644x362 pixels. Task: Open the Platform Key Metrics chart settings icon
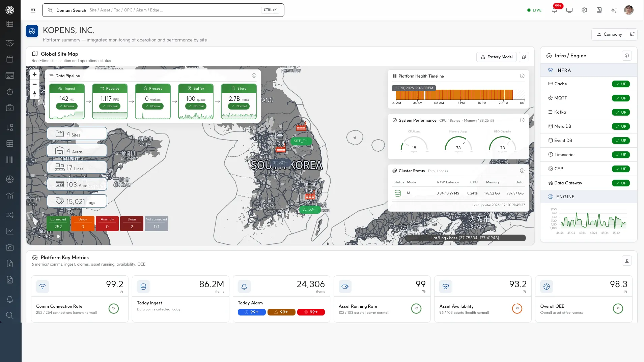(627, 261)
